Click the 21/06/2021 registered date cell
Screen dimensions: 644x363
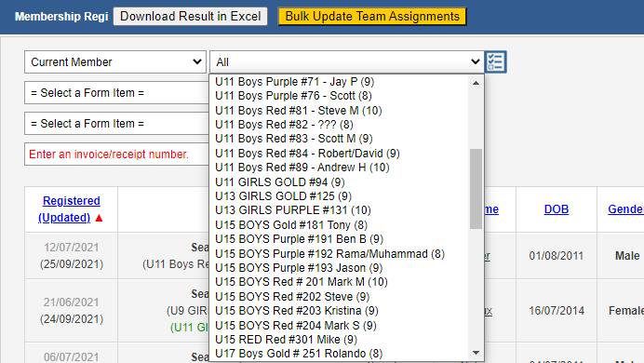[72, 311]
